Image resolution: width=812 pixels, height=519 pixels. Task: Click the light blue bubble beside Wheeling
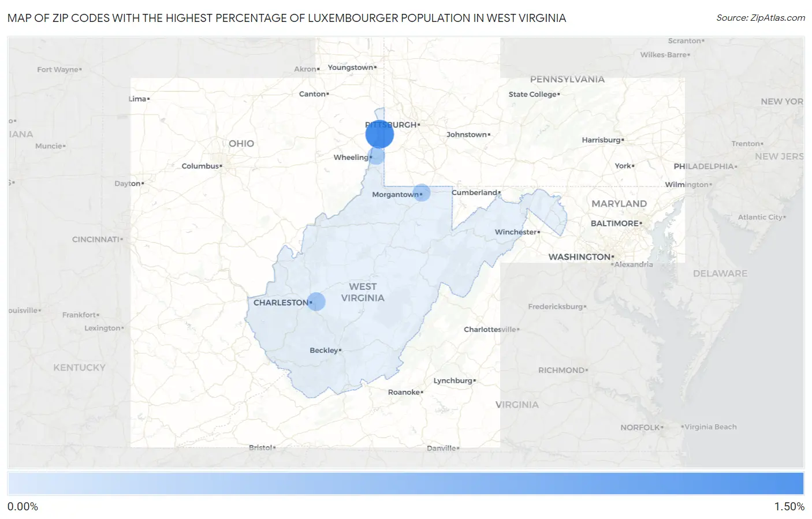tap(376, 156)
